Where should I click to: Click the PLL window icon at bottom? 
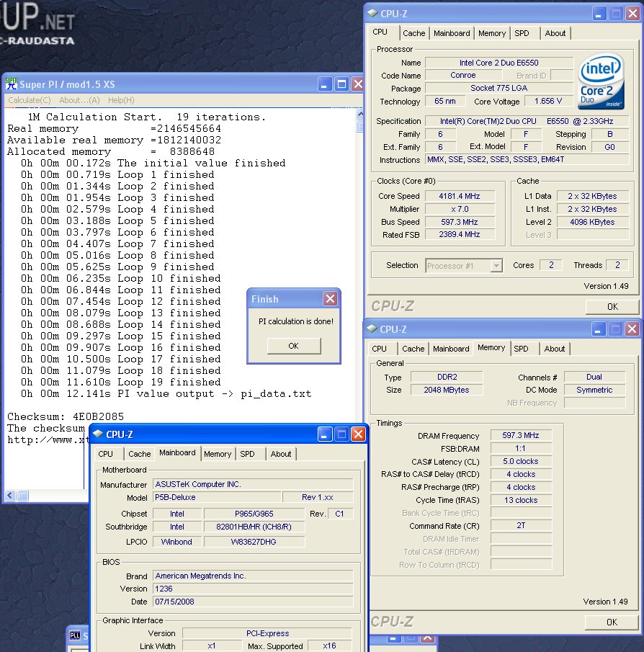click(75, 635)
